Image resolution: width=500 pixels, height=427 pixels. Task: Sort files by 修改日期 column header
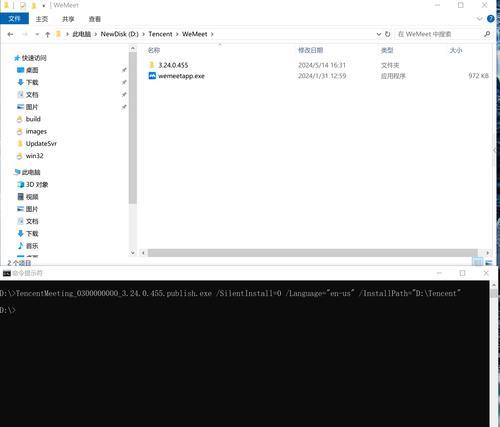click(x=310, y=50)
